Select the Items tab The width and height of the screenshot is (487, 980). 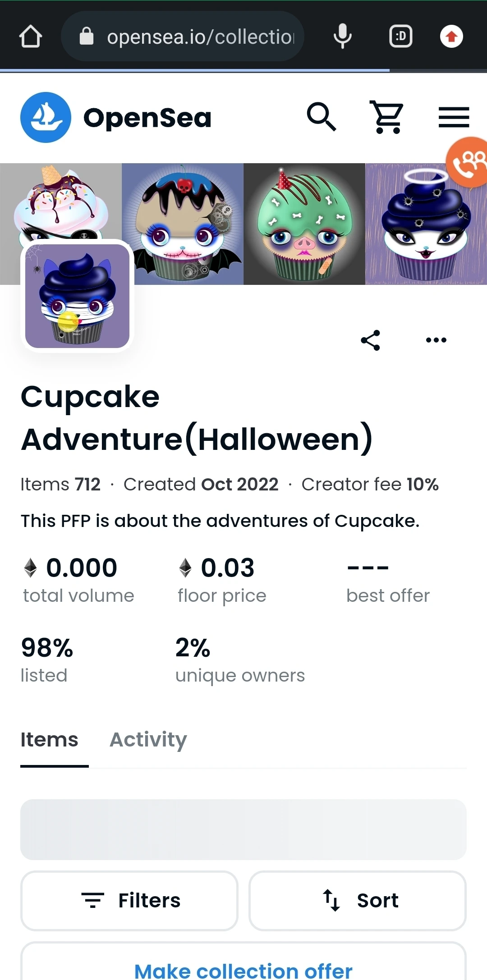[50, 740]
